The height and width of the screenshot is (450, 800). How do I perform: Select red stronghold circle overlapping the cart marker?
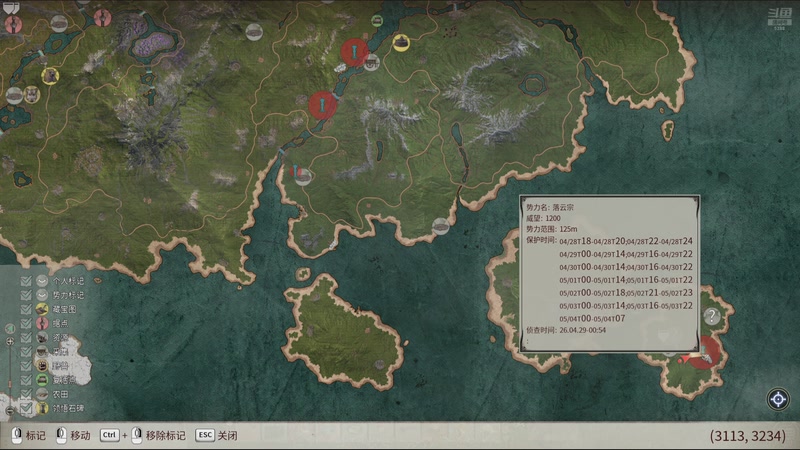[x=354, y=52]
